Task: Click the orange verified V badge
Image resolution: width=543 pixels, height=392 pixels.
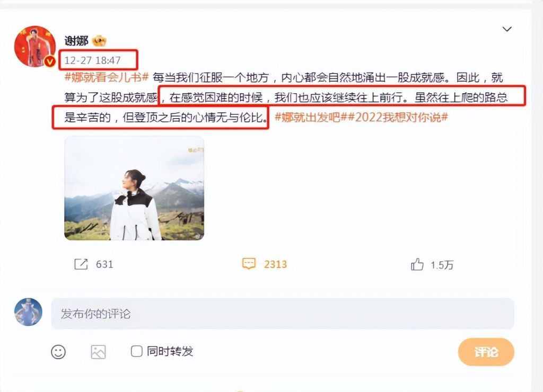Action: 50,61
